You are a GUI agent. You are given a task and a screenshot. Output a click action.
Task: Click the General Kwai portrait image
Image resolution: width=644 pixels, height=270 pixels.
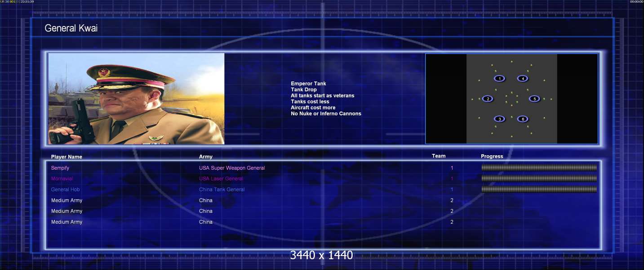pos(136,99)
